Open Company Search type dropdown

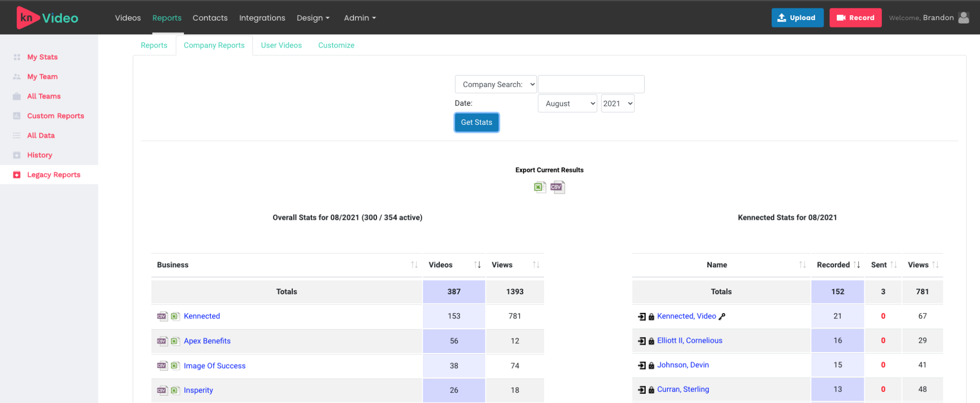(496, 84)
